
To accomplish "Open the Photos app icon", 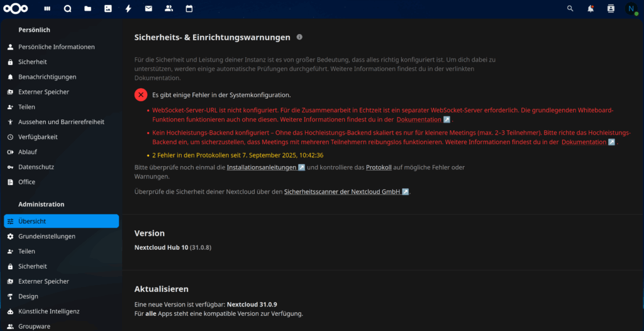I will 108,9.
